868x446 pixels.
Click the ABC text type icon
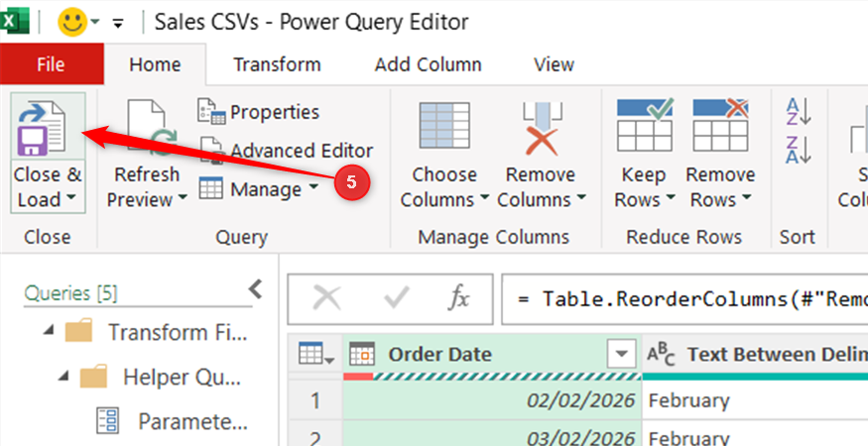click(x=661, y=354)
